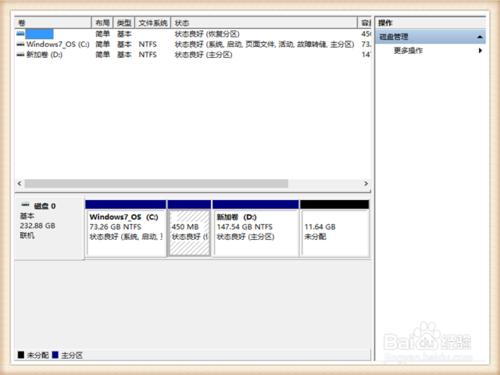Collapse the 磁盘管理 actions section
The image size is (500, 375).
[480, 37]
